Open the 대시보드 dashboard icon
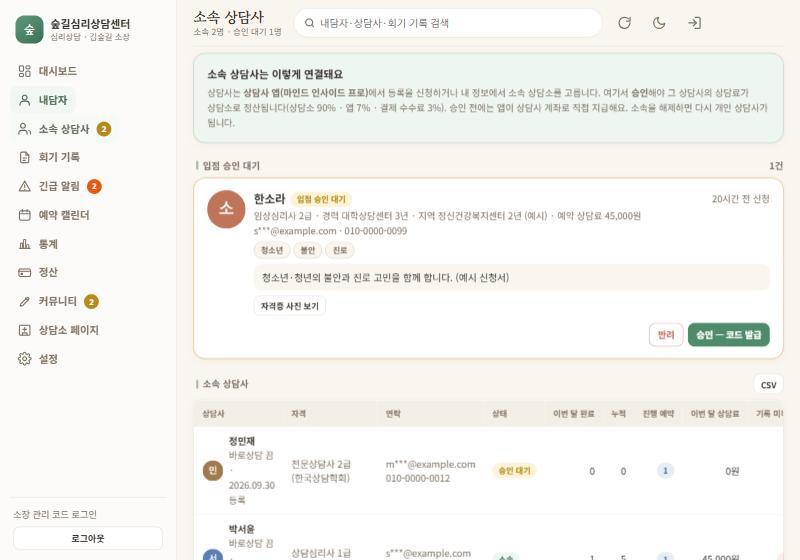Viewport: 800px width, 560px height. [24, 71]
